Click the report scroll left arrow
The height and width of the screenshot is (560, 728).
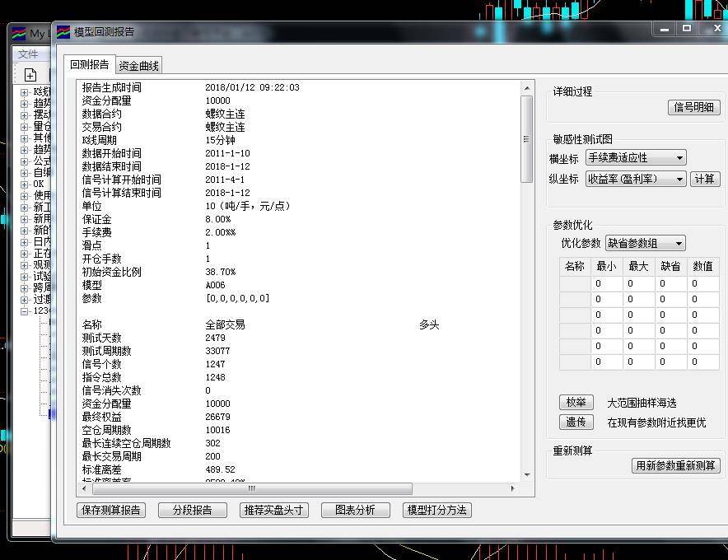(84, 488)
